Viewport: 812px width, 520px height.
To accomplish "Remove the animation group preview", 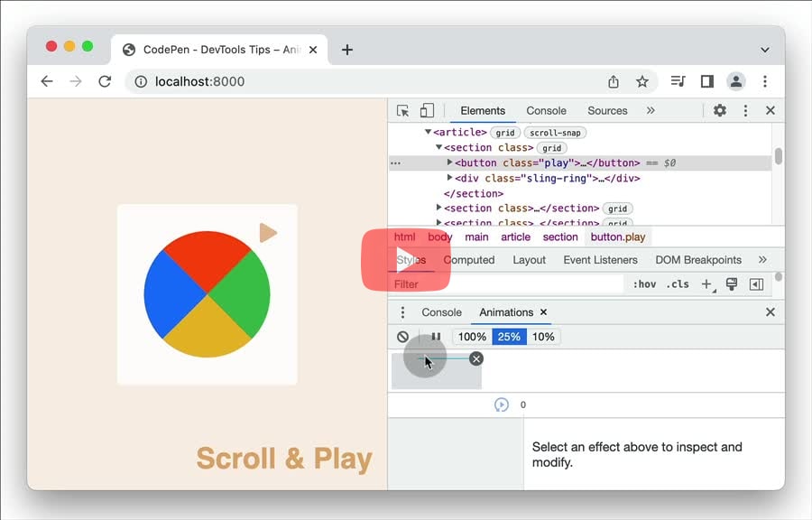I will tap(475, 359).
